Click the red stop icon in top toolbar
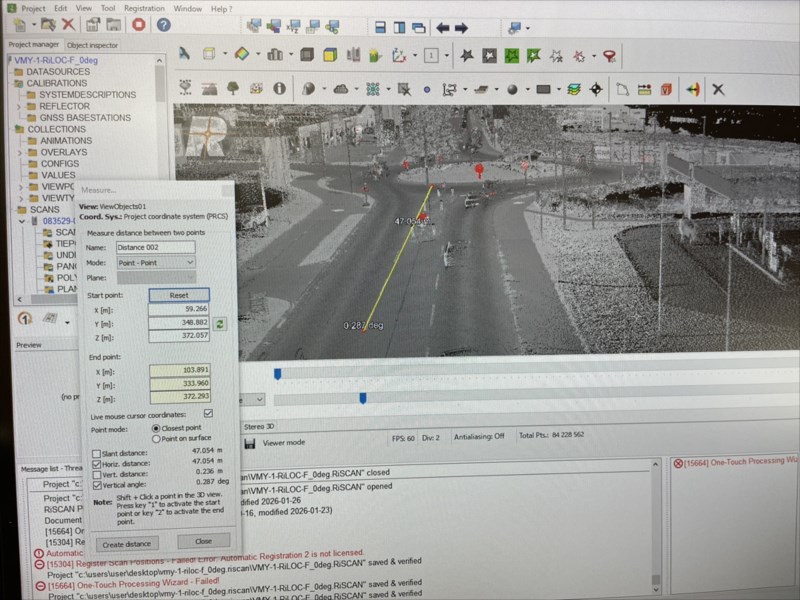The height and width of the screenshot is (600, 800). click(138, 24)
